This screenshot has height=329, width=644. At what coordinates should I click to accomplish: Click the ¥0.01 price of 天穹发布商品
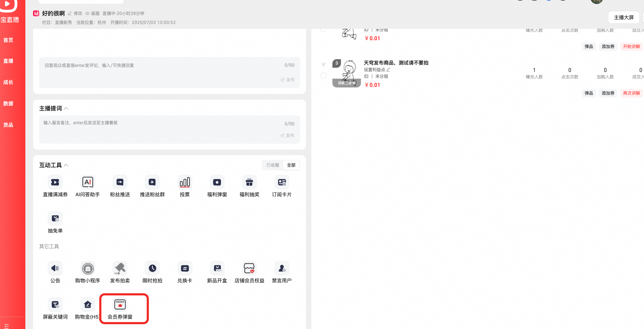(372, 85)
